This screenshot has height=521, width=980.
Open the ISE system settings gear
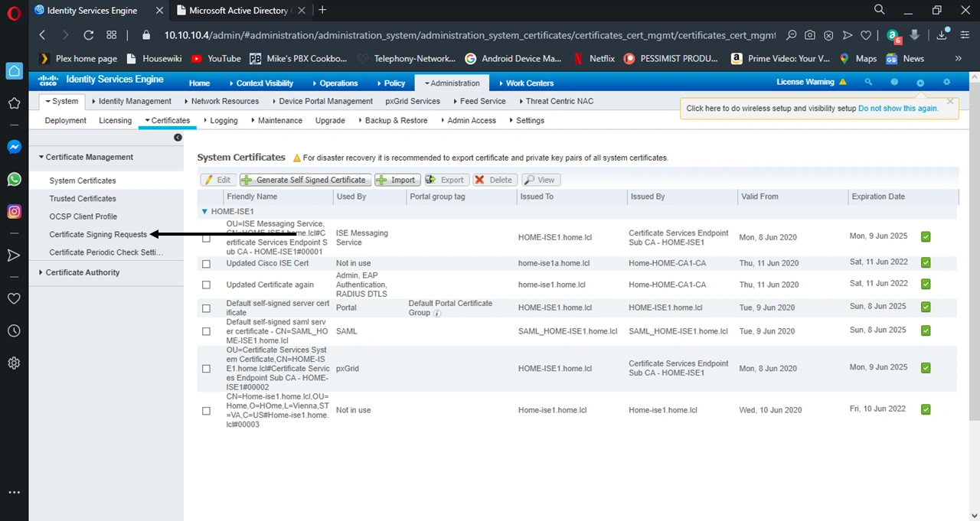click(x=947, y=82)
